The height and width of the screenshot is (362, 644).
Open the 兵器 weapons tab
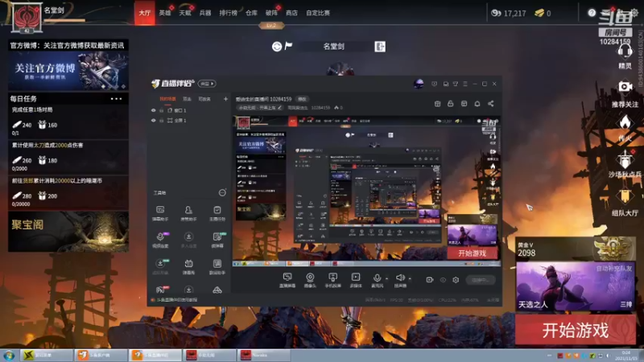coord(205,13)
